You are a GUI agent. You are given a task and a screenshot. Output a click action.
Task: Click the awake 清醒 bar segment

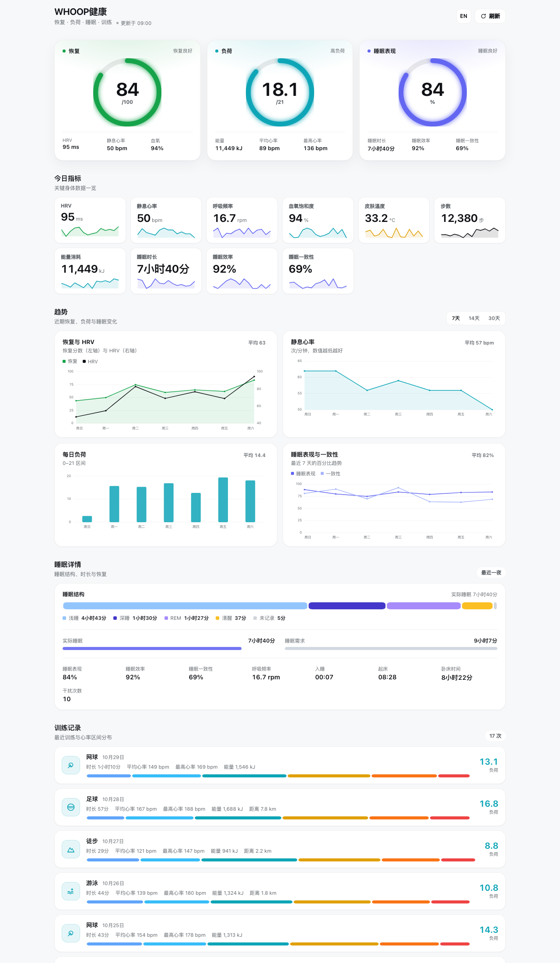coord(477,606)
